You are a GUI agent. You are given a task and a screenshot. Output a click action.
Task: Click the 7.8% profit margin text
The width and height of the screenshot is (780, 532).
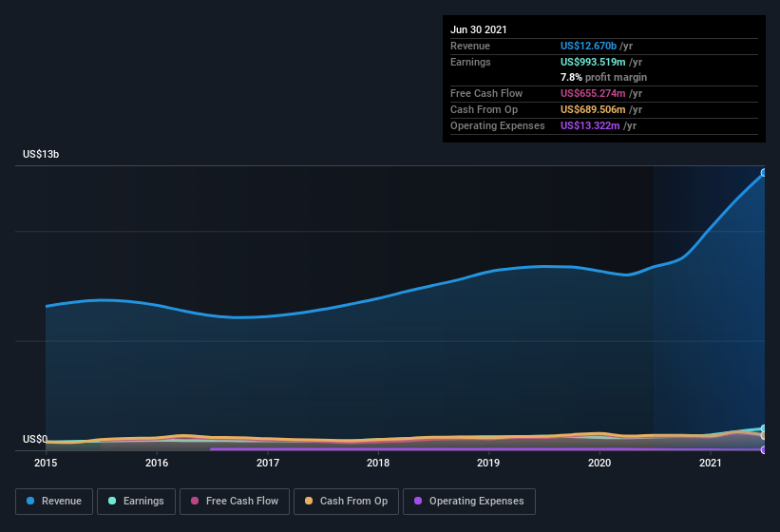coord(603,77)
